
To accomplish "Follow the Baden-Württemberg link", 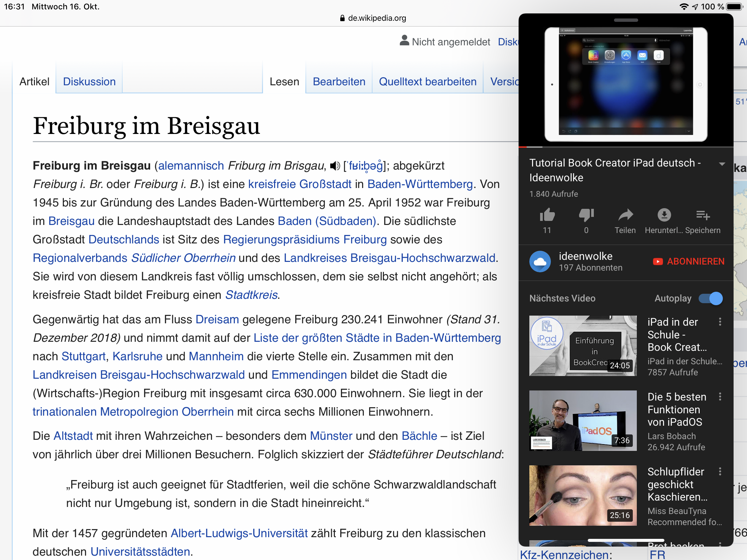I will point(420,184).
